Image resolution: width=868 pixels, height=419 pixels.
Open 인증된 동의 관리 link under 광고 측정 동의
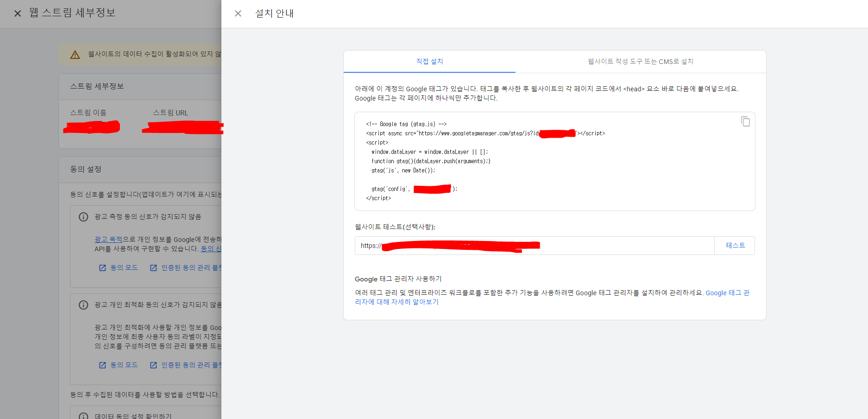click(191, 267)
